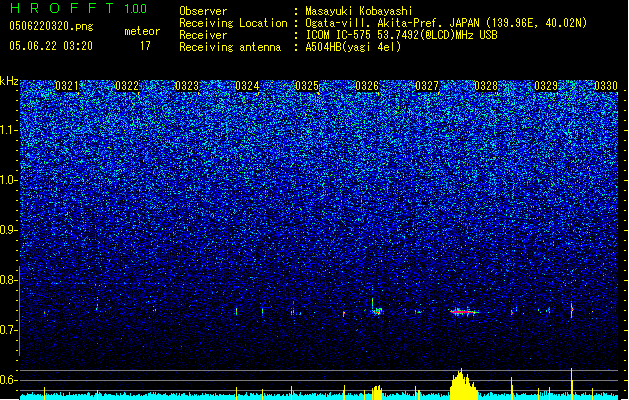Click the 0321 time marker
The width and height of the screenshot is (629, 400).
click(x=67, y=86)
